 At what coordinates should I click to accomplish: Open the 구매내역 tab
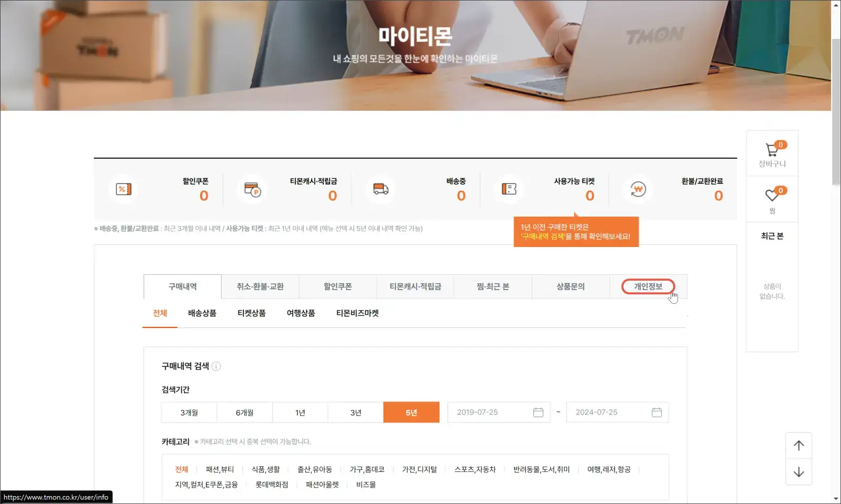tap(182, 286)
